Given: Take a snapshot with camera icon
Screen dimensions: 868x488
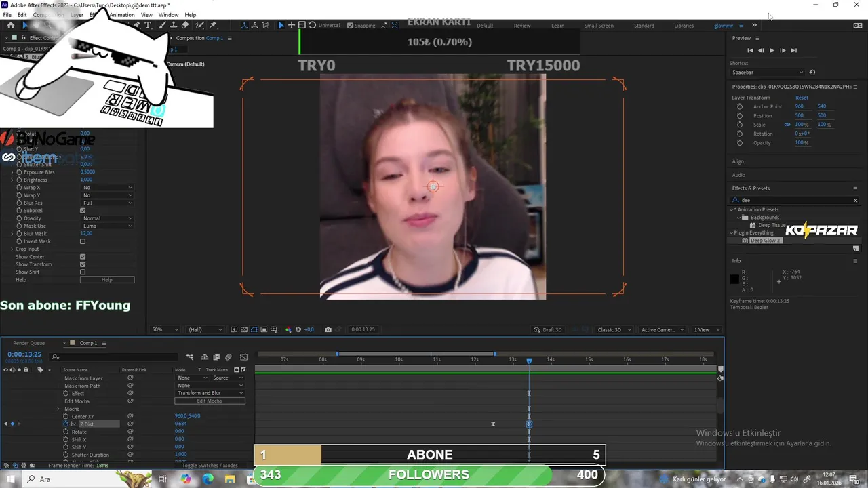Looking at the screenshot, I should 328,329.
